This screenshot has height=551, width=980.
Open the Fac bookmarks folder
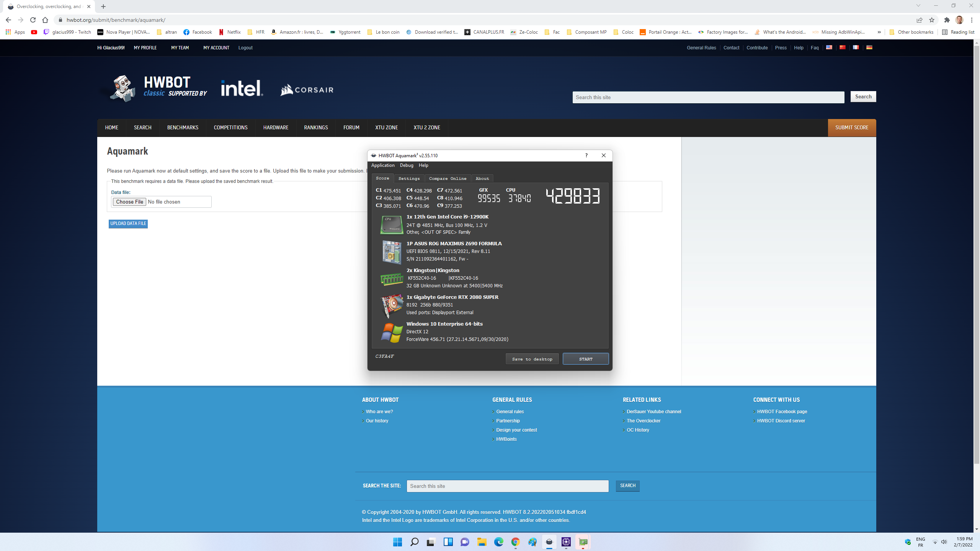tap(552, 32)
